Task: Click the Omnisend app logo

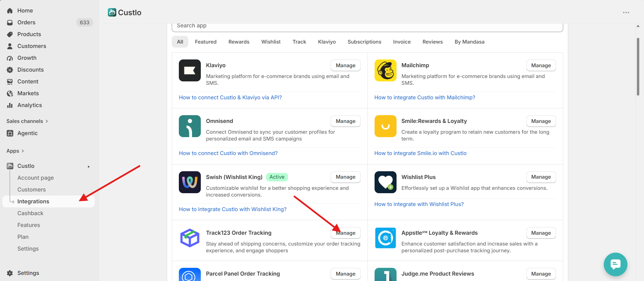Action: coord(190,126)
